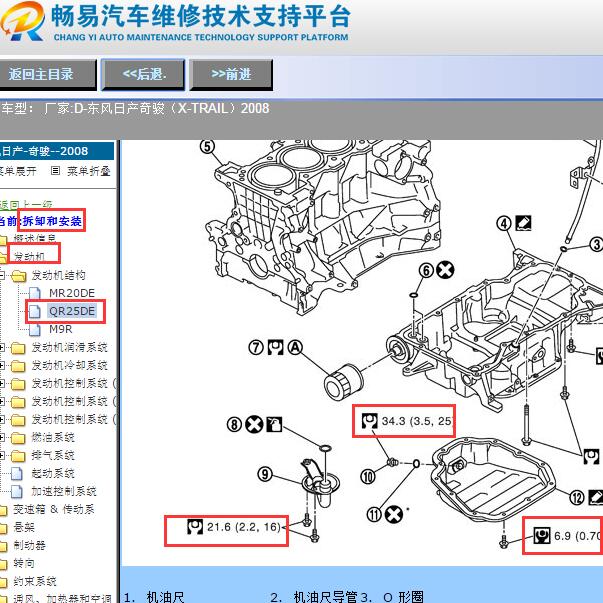Click the 发动机结构 folder icon
Viewport: 603px width, 603px height.
[18, 275]
